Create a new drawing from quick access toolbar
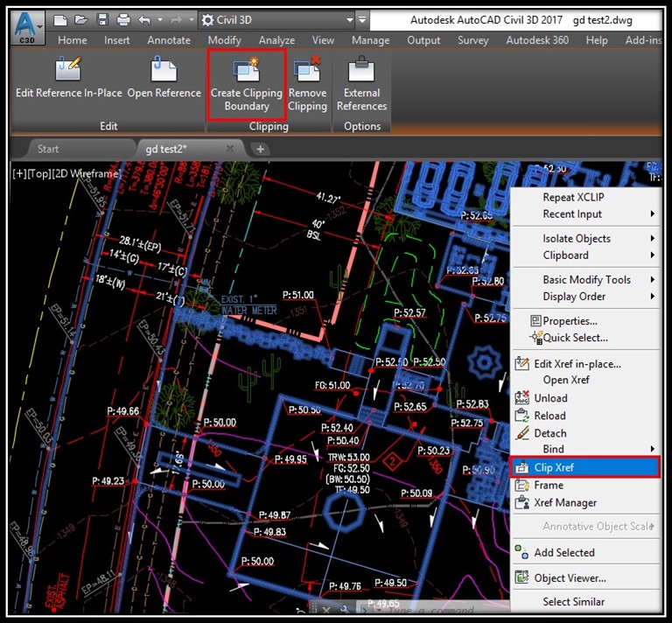 pos(60,20)
